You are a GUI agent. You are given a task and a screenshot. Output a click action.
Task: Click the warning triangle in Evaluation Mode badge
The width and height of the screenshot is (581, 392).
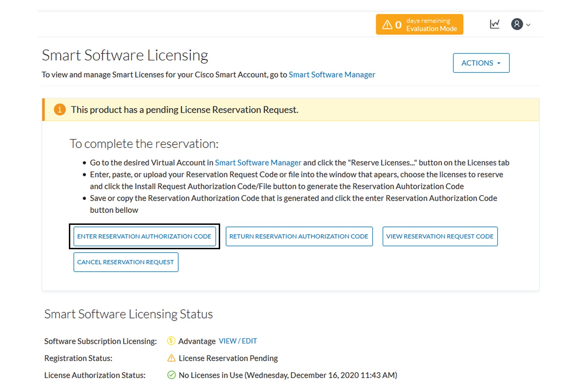387,25
